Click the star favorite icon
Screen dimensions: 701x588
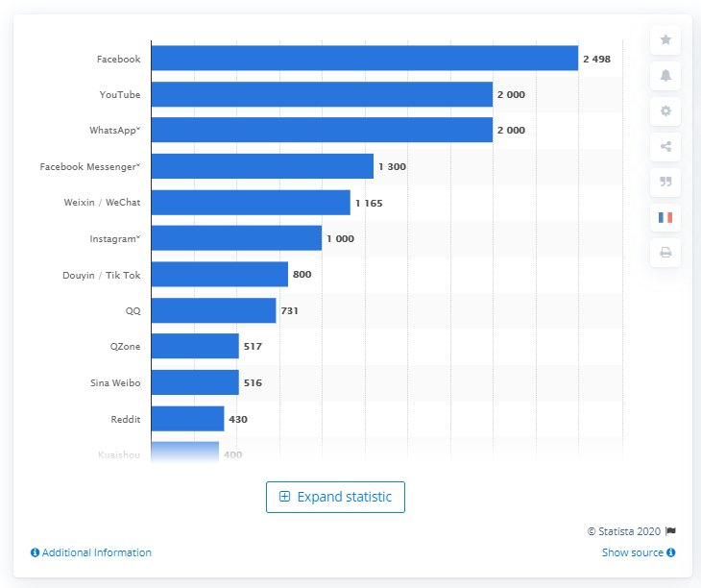pos(665,39)
